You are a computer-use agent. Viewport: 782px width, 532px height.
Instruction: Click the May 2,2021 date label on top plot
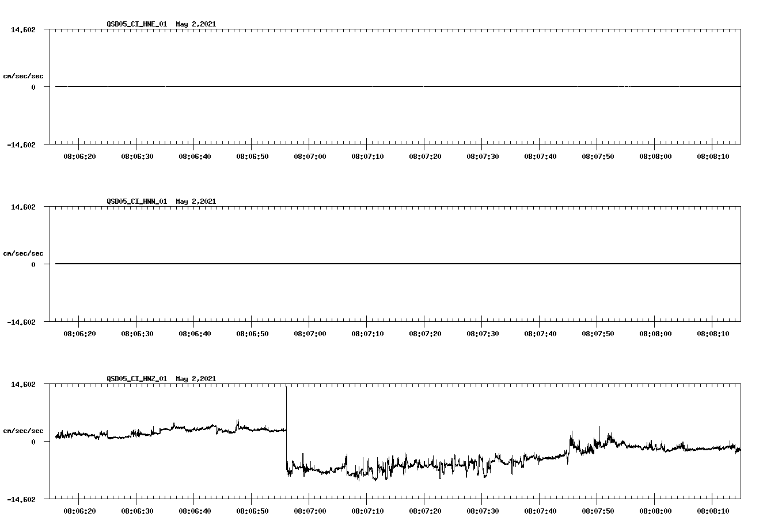coord(196,24)
